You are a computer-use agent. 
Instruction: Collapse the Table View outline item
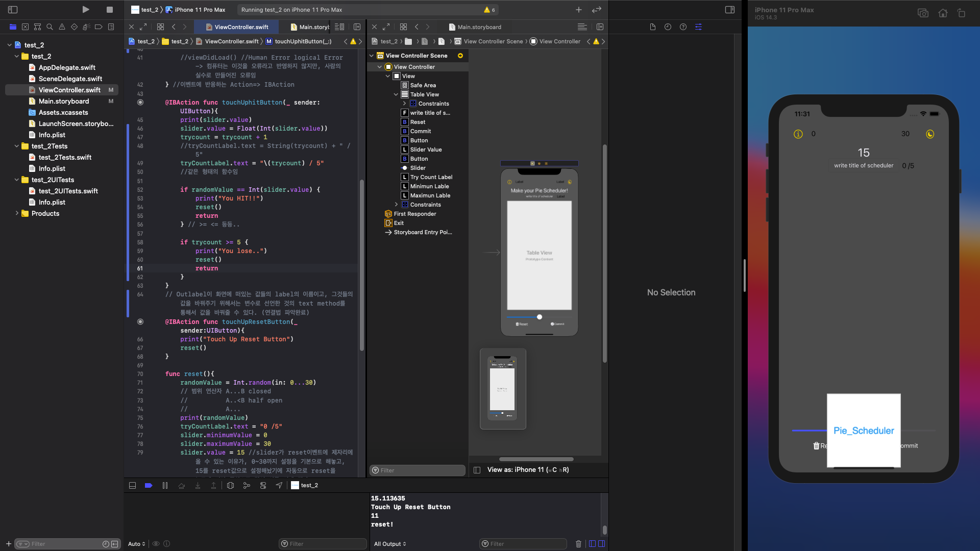pyautogui.click(x=396, y=94)
